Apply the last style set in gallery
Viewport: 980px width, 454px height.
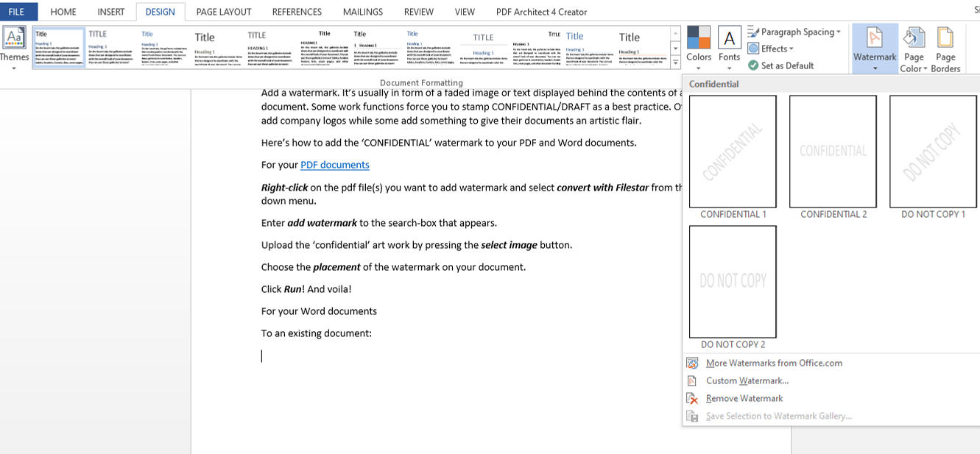(642, 48)
